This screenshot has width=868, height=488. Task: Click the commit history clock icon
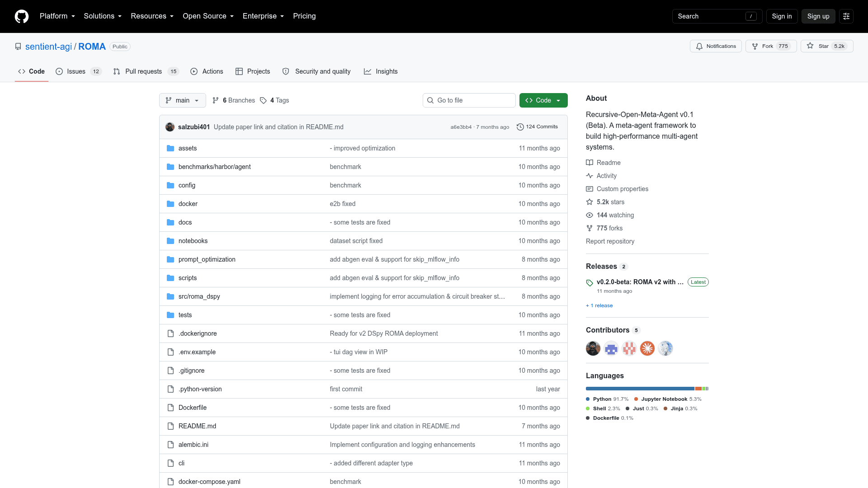coord(520,127)
